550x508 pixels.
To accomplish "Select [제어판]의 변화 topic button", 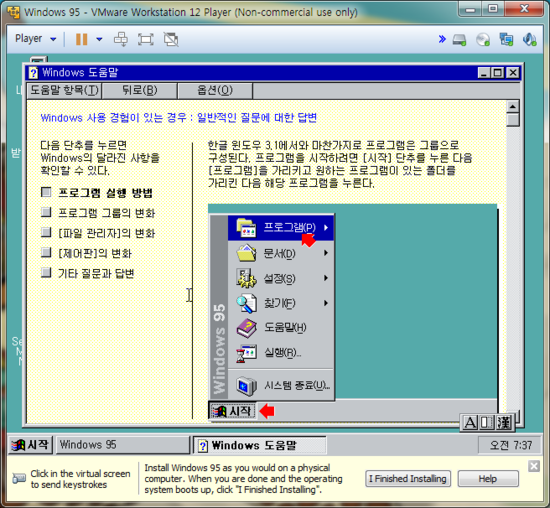I will [46, 252].
